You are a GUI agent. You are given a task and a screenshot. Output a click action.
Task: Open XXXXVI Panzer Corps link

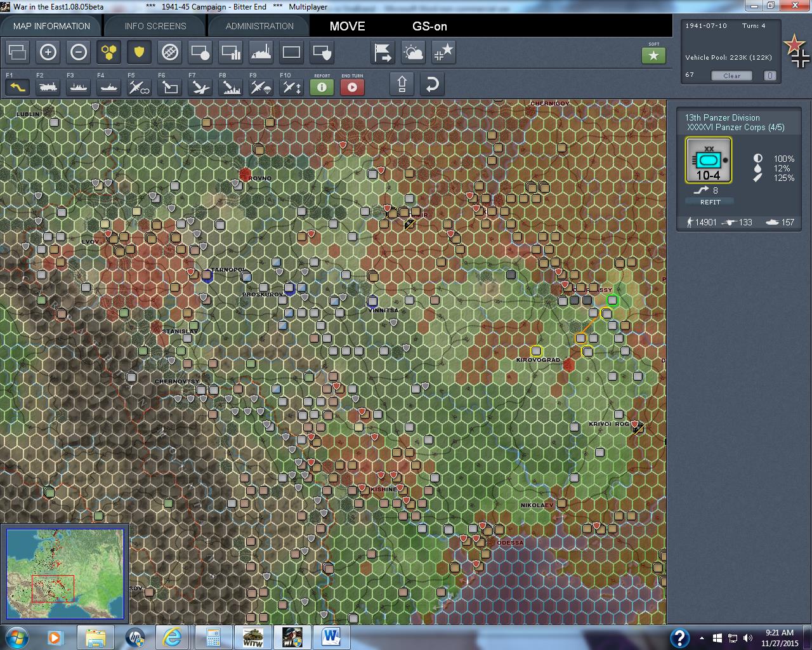pos(736,127)
